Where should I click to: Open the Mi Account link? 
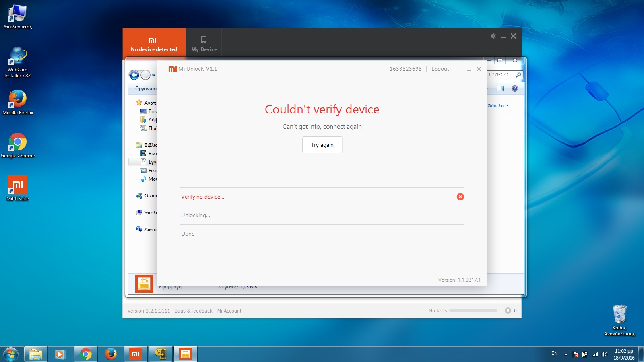[x=229, y=311]
